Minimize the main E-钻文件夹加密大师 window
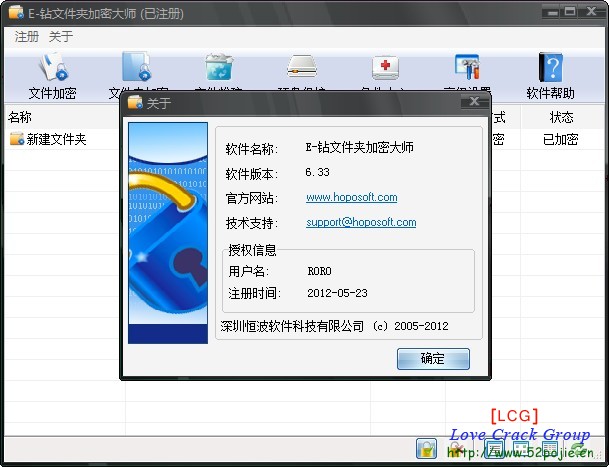 click(x=552, y=12)
